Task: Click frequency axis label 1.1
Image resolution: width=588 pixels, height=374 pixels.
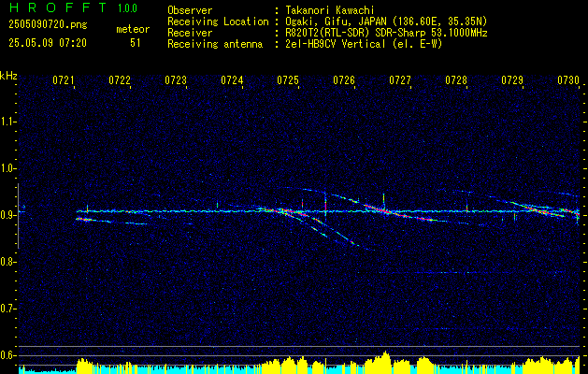Action: point(7,122)
